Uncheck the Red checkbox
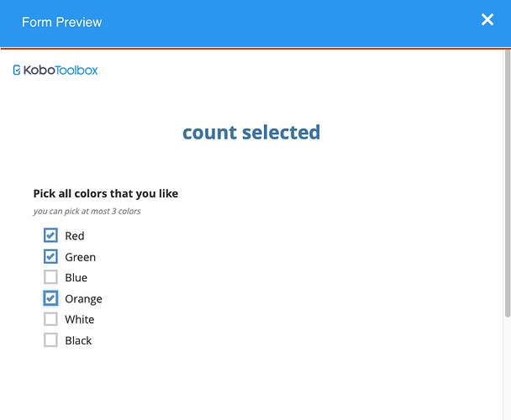This screenshot has height=420, width=511. (x=50, y=235)
